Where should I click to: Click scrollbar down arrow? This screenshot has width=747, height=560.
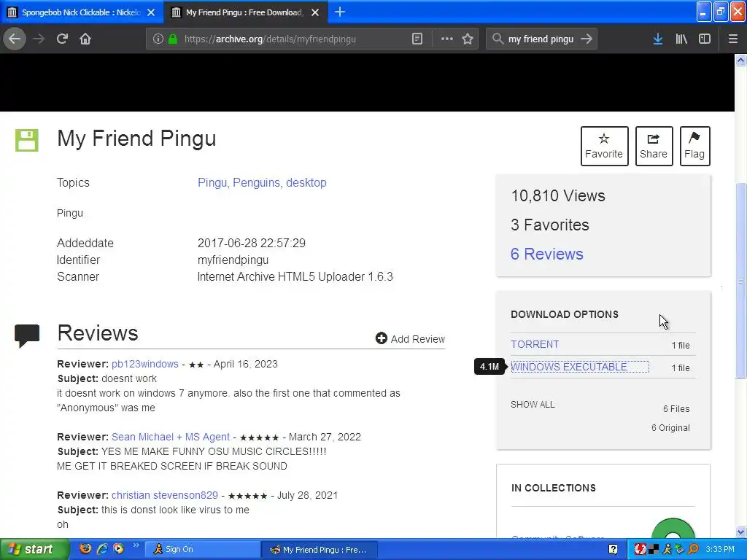point(741,532)
